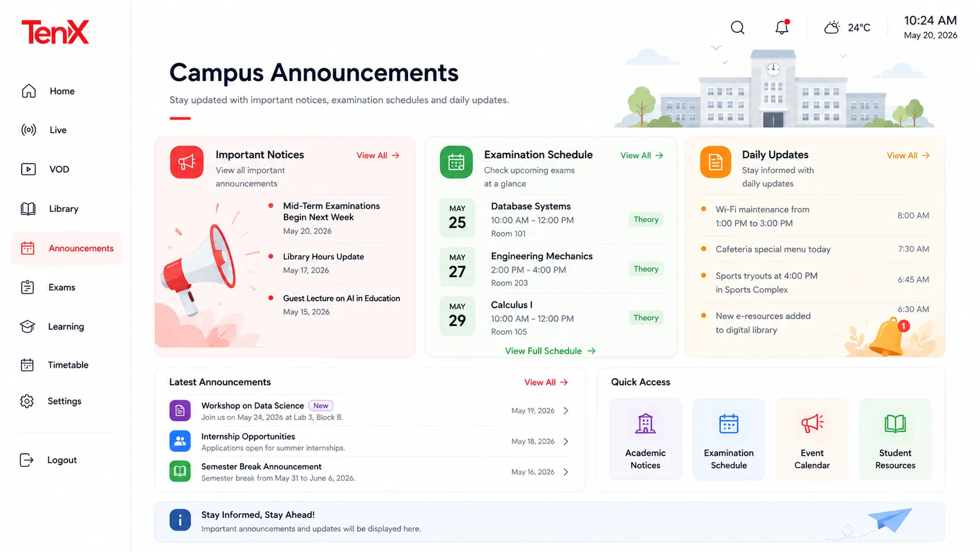
Task: Open the Academic Notices quick access tile
Action: 645,439
